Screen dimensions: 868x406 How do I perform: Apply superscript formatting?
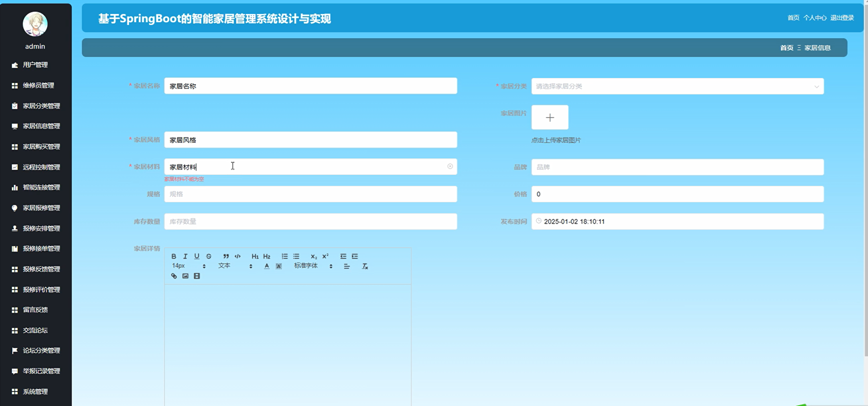[325, 256]
